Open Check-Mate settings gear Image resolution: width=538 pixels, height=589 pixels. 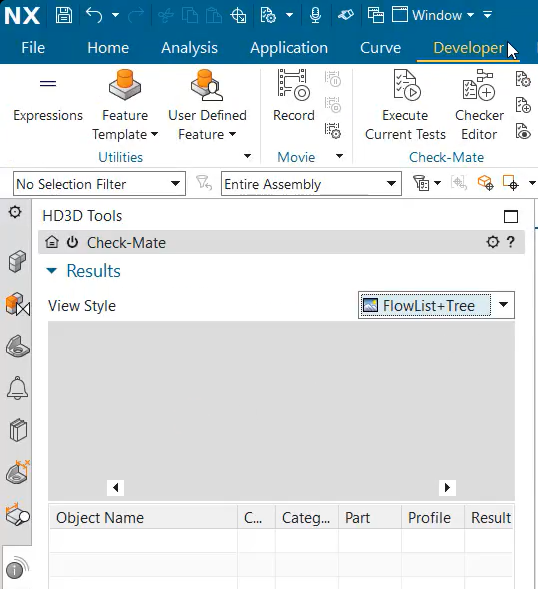pos(493,242)
